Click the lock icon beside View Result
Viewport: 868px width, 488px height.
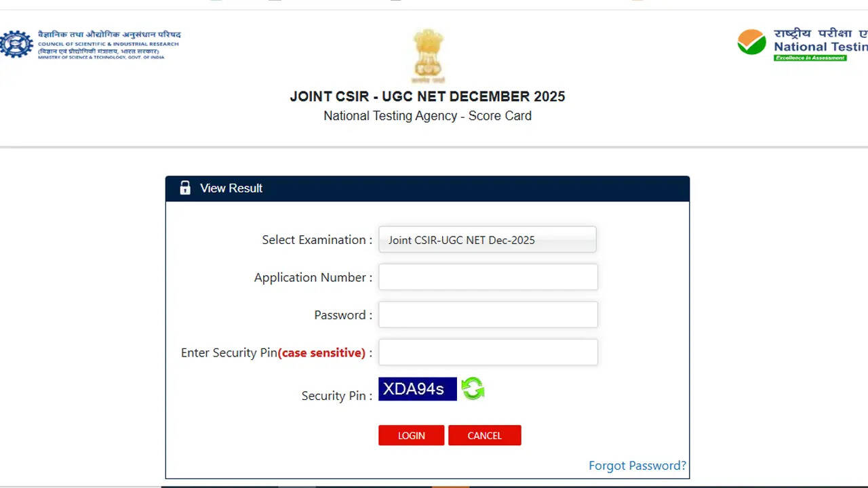tap(185, 188)
